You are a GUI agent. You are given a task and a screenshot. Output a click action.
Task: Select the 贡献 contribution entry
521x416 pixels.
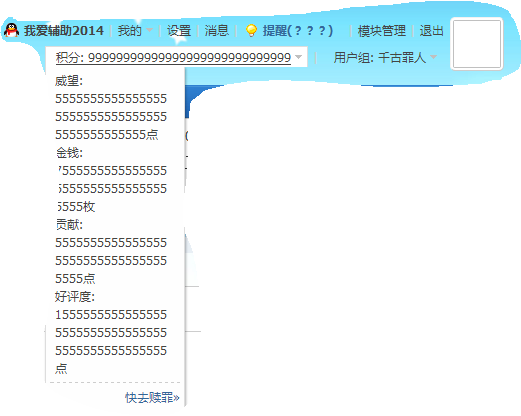[111, 252]
